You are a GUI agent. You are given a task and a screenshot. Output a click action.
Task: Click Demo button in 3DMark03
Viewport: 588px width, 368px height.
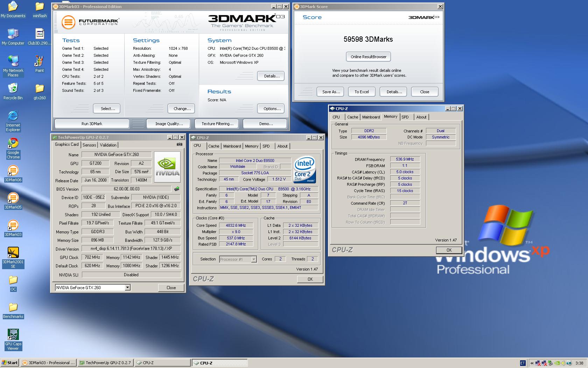point(265,124)
